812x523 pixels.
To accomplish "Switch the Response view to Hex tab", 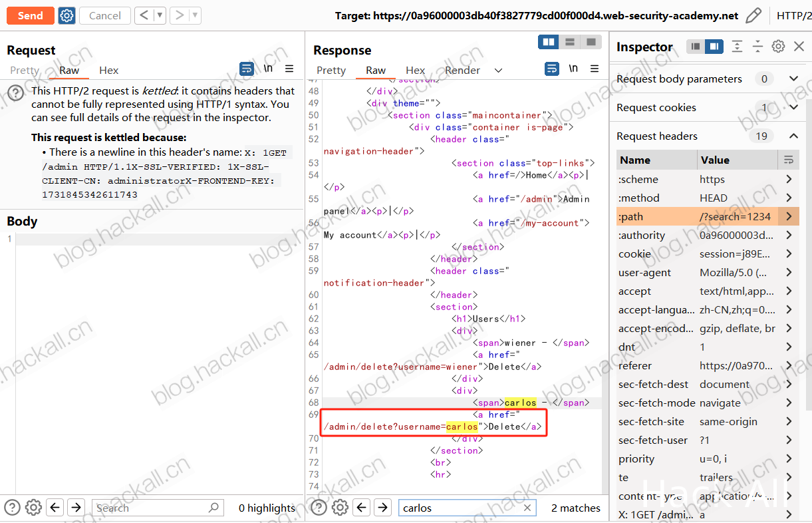I will [415, 70].
